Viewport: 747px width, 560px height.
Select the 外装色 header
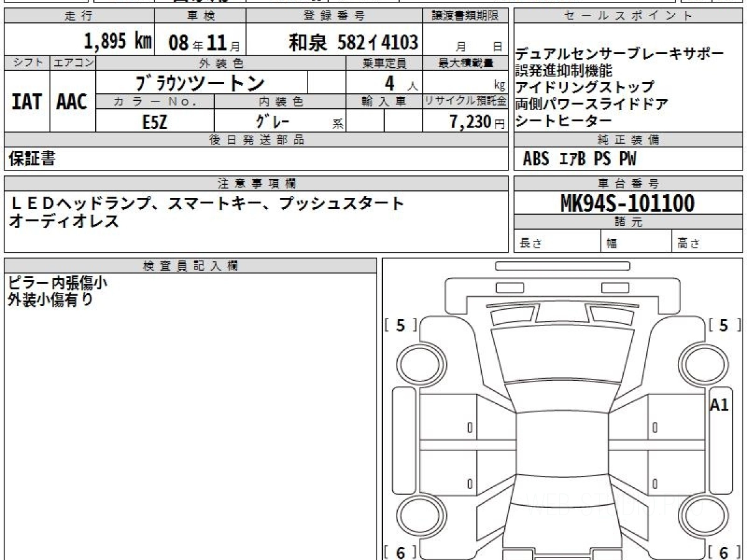[x=221, y=63]
